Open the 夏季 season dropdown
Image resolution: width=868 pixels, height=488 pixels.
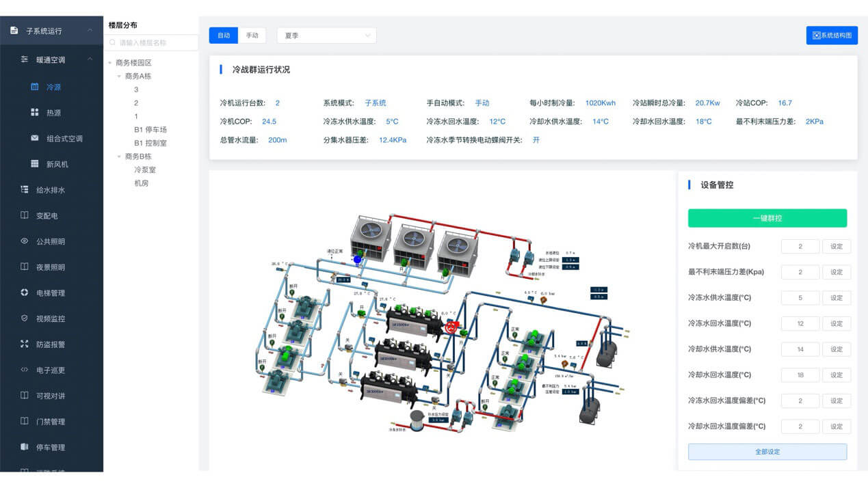(x=326, y=36)
